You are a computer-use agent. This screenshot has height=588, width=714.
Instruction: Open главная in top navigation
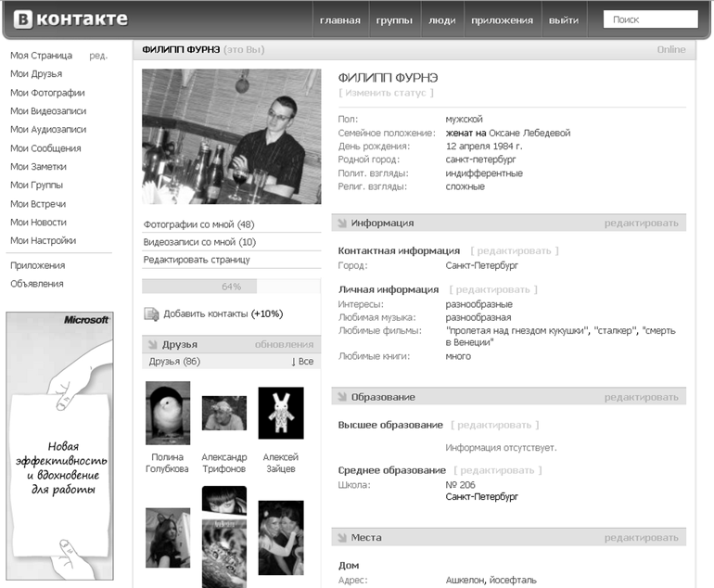pos(339,20)
